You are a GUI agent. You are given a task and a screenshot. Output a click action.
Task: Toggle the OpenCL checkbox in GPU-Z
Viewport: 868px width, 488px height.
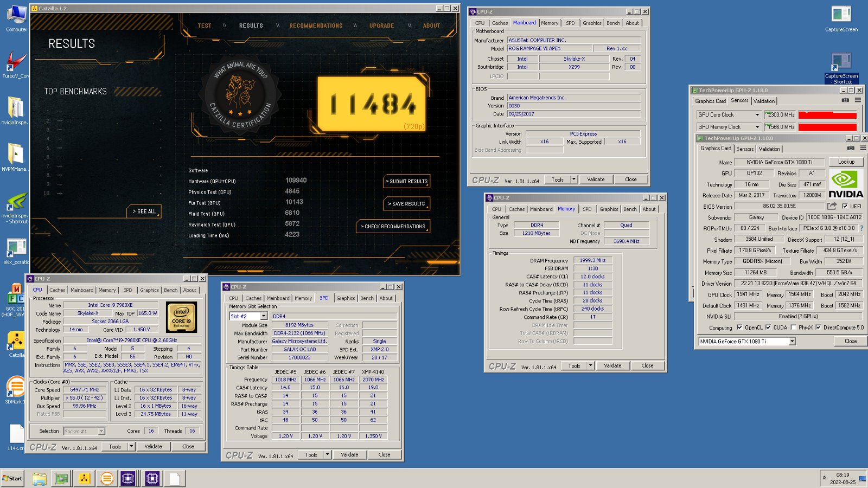739,328
